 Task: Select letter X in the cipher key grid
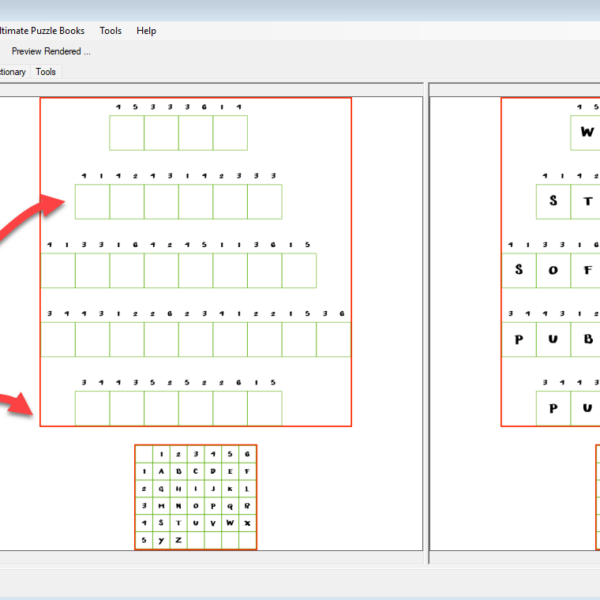click(247, 523)
